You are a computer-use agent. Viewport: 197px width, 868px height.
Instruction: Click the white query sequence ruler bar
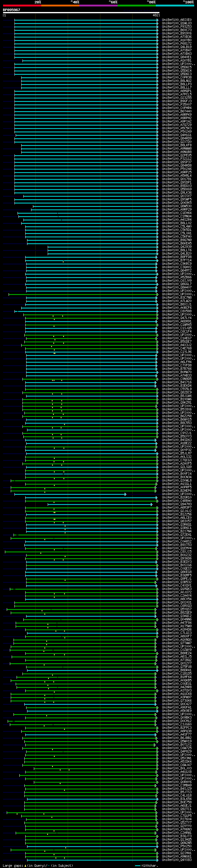[81, 12]
